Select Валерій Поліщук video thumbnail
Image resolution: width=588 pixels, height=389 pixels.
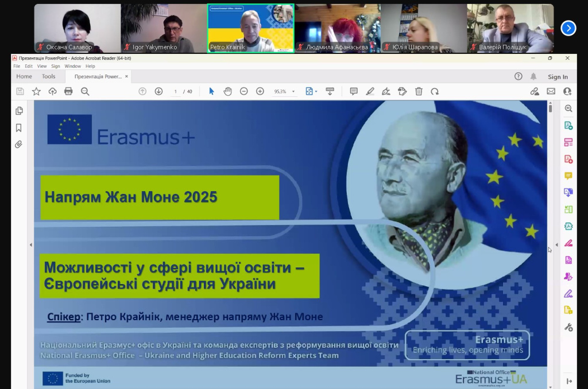[x=510, y=28]
